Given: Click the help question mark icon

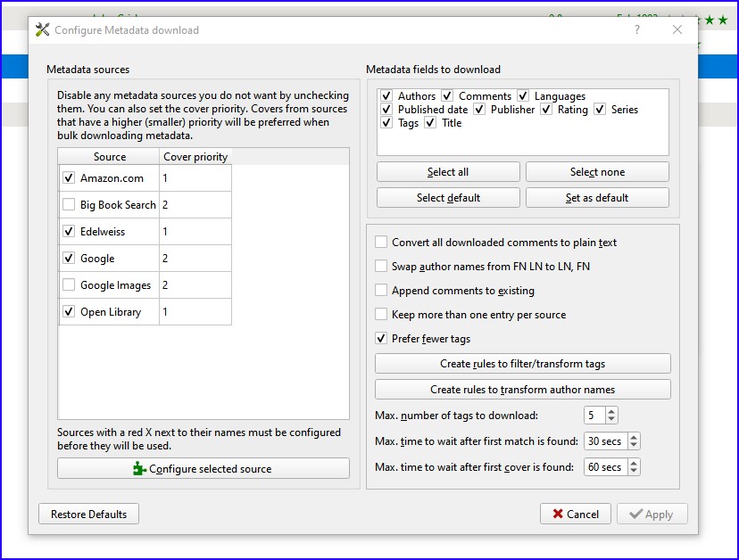Looking at the screenshot, I should click(637, 29).
